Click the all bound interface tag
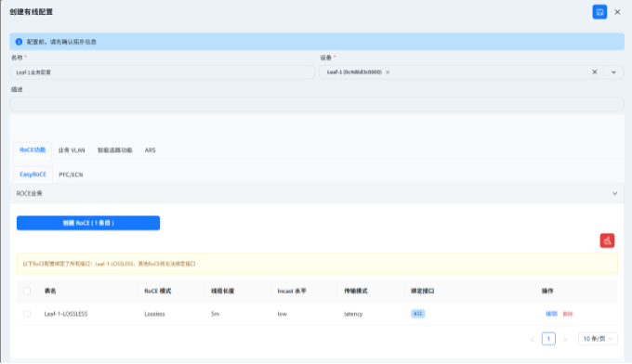 click(418, 313)
